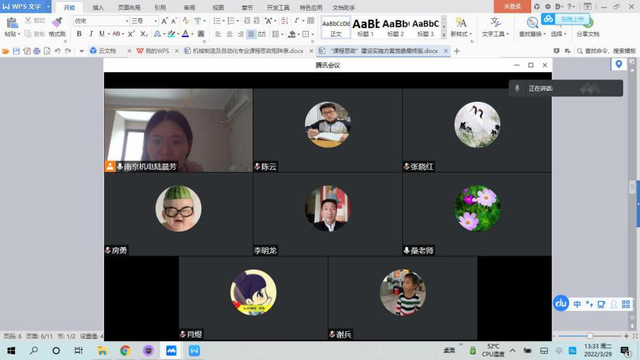Toggle Bold formatting in ribbon
The width and height of the screenshot is (640, 360).
[x=79, y=34]
